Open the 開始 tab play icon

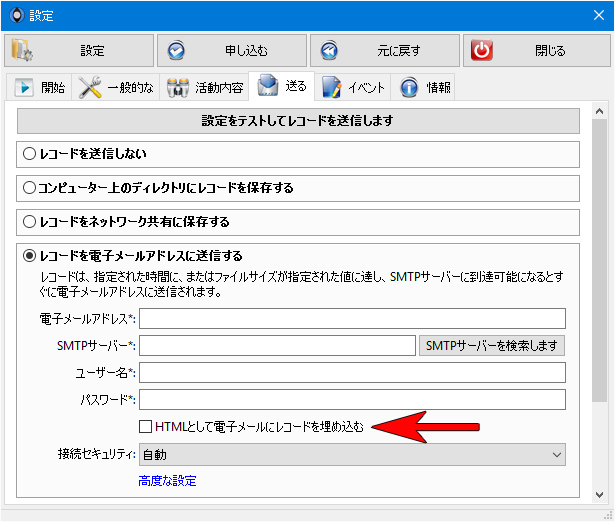click(24, 87)
